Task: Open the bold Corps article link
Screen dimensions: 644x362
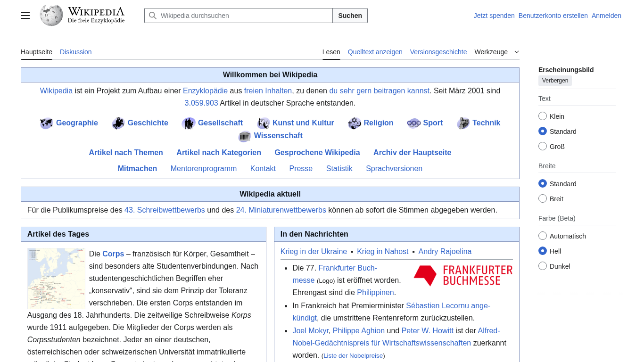Action: [113, 254]
